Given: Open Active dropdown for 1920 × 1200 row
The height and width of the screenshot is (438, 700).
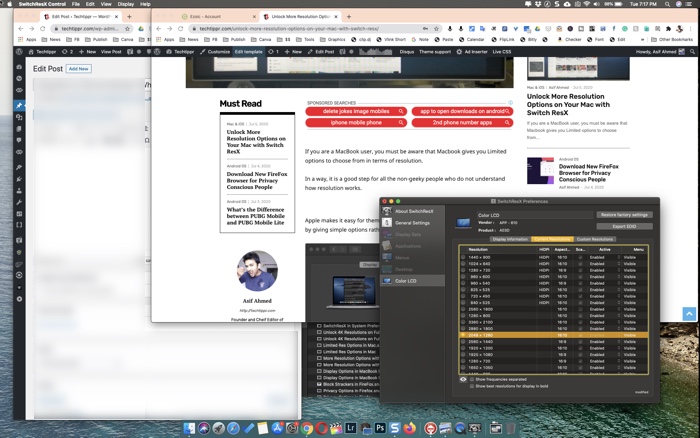Looking at the screenshot, I should 604,348.
